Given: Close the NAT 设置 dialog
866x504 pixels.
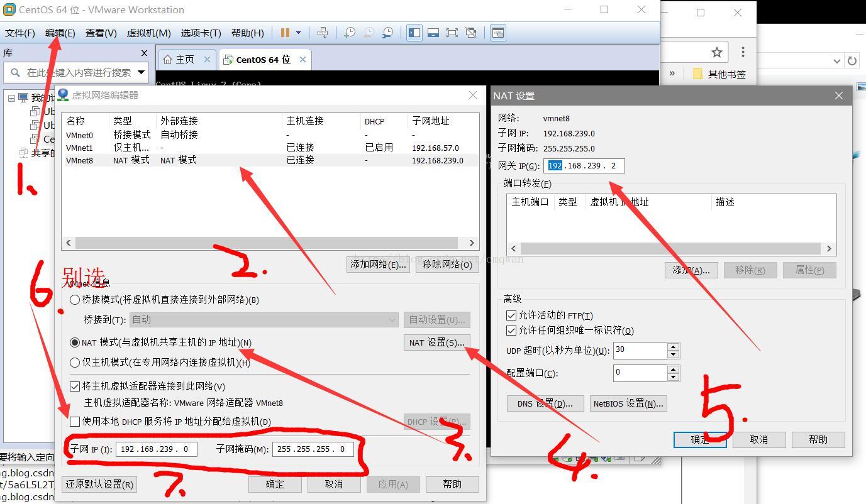Looking at the screenshot, I should point(839,96).
